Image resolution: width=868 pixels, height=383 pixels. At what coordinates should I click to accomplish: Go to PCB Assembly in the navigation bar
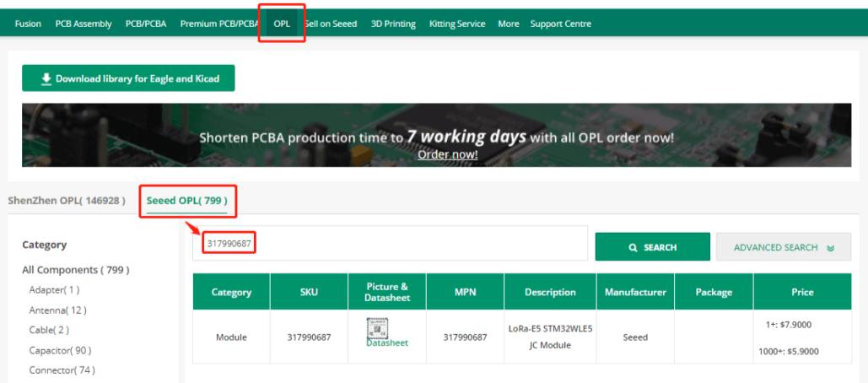84,24
